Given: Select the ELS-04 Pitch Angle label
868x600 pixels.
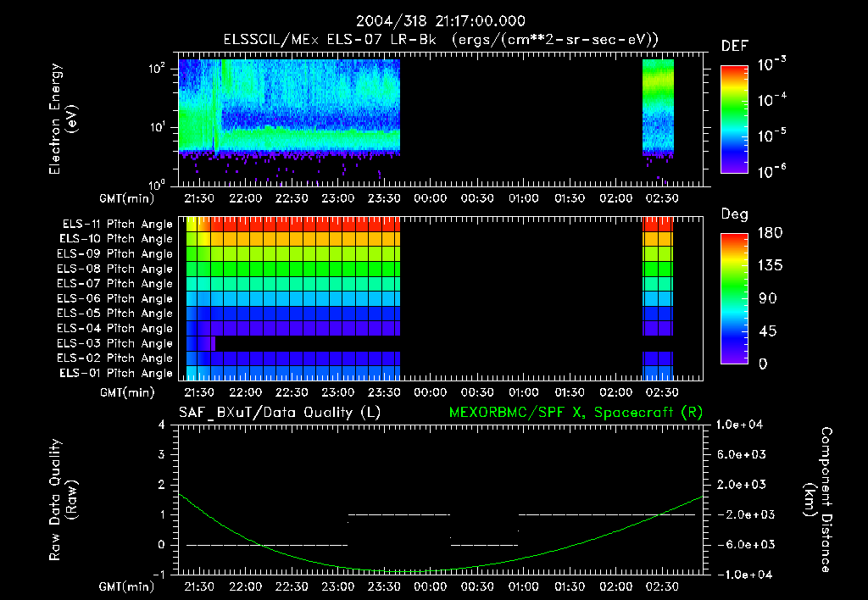Looking at the screenshot, I should click(x=115, y=328).
